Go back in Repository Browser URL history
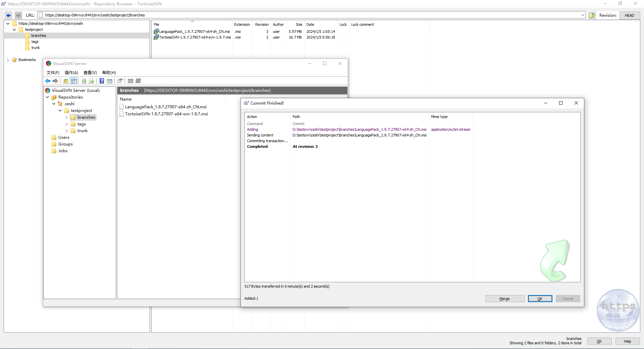 [9, 15]
